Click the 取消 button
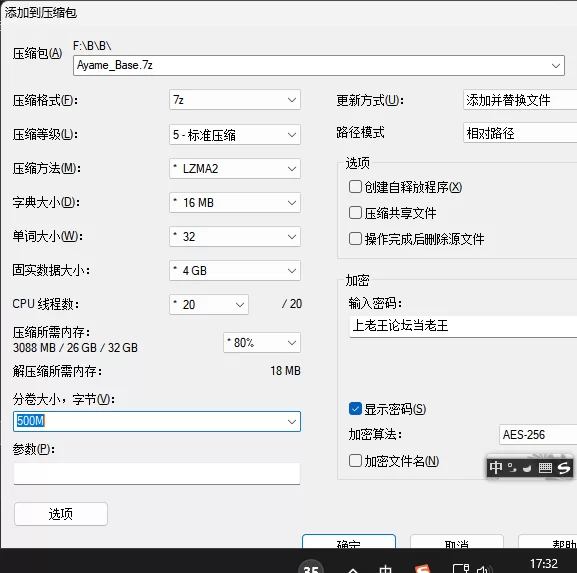The image size is (577, 573). [457, 542]
